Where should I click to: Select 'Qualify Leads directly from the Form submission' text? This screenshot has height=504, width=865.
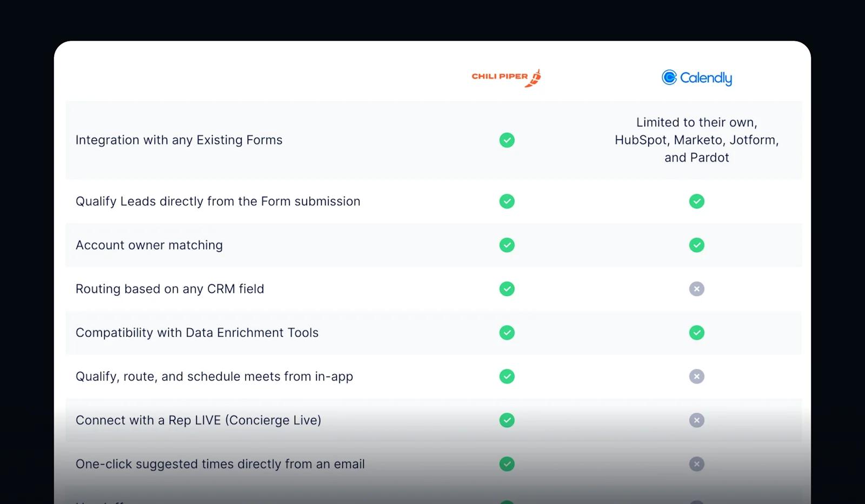point(218,201)
